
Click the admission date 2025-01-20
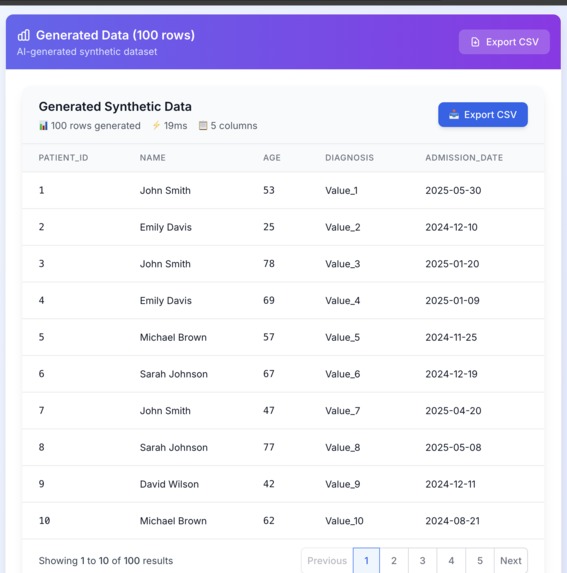pyautogui.click(x=452, y=264)
